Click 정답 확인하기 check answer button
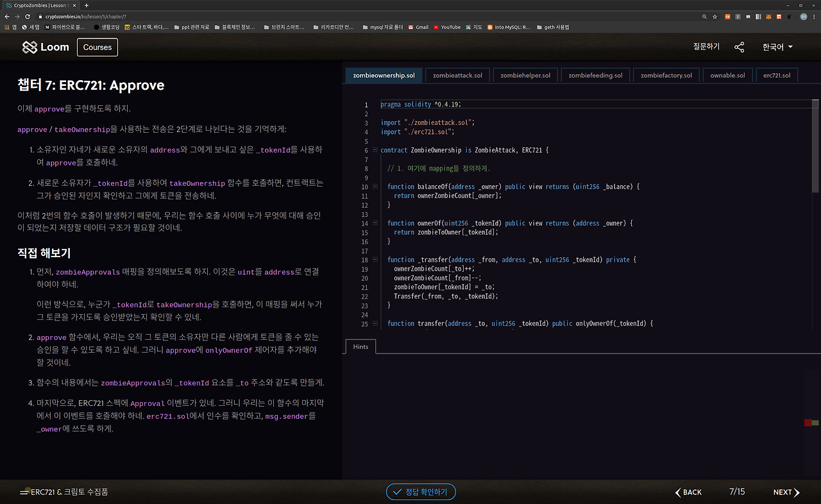This screenshot has width=821, height=504. point(421,492)
